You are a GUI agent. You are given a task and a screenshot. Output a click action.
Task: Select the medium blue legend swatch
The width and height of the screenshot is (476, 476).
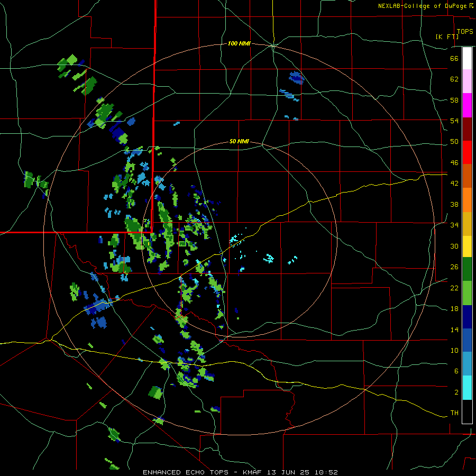pos(467,341)
